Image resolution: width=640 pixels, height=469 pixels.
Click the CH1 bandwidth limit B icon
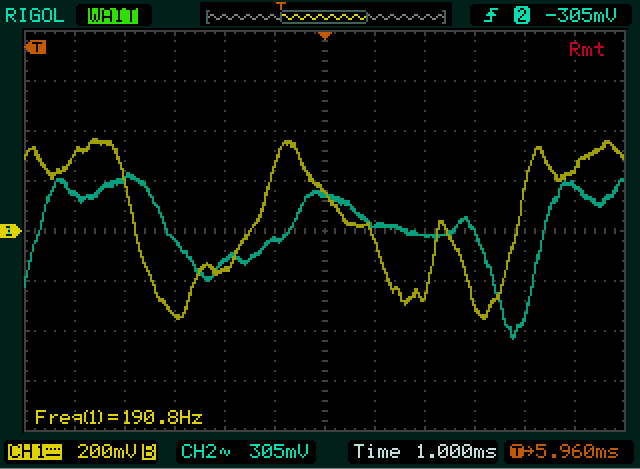point(148,450)
